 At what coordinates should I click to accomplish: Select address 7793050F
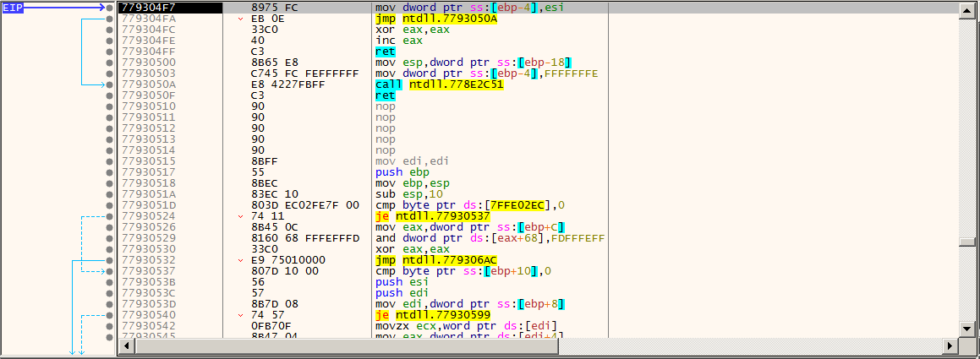tap(149, 95)
